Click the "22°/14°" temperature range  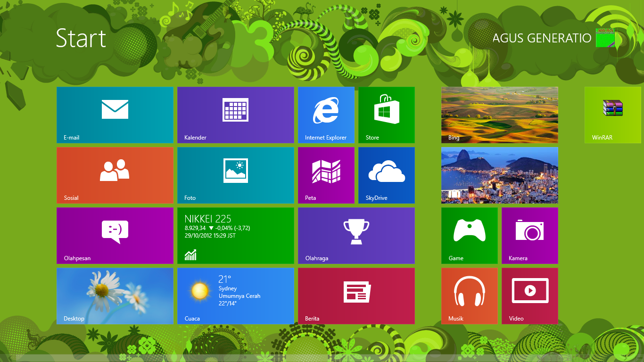point(228,304)
